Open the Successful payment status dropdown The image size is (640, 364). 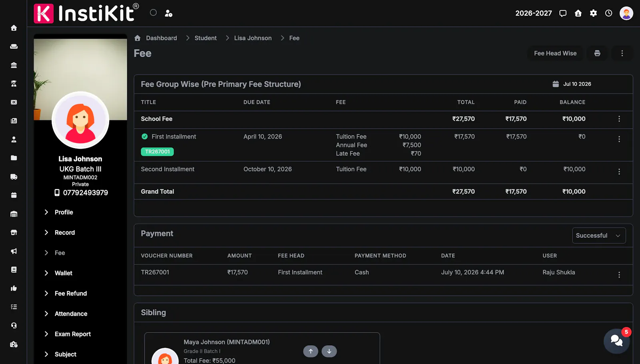click(x=599, y=235)
